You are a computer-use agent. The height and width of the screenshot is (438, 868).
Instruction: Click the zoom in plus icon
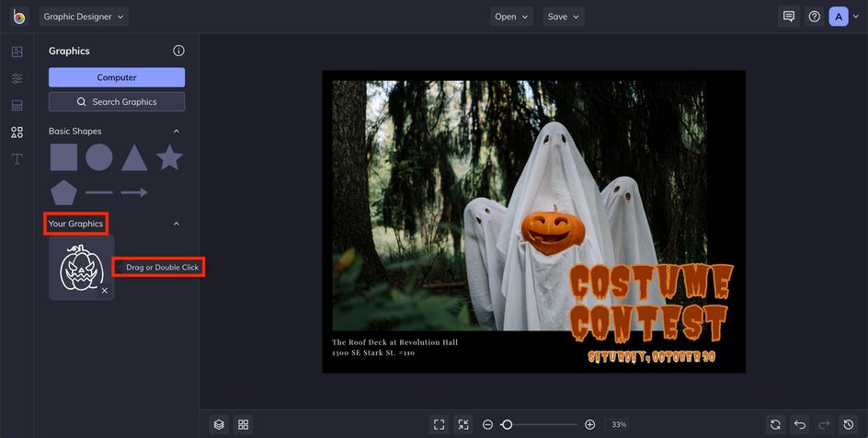tap(589, 424)
